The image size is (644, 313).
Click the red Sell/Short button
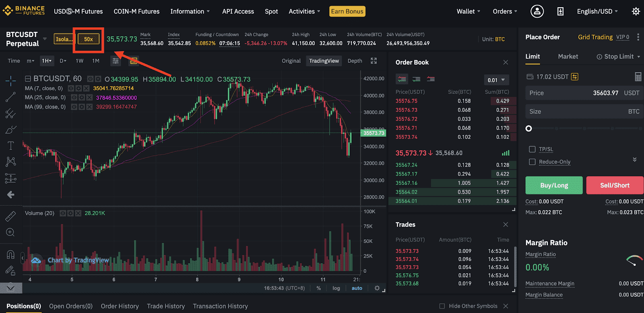point(615,185)
